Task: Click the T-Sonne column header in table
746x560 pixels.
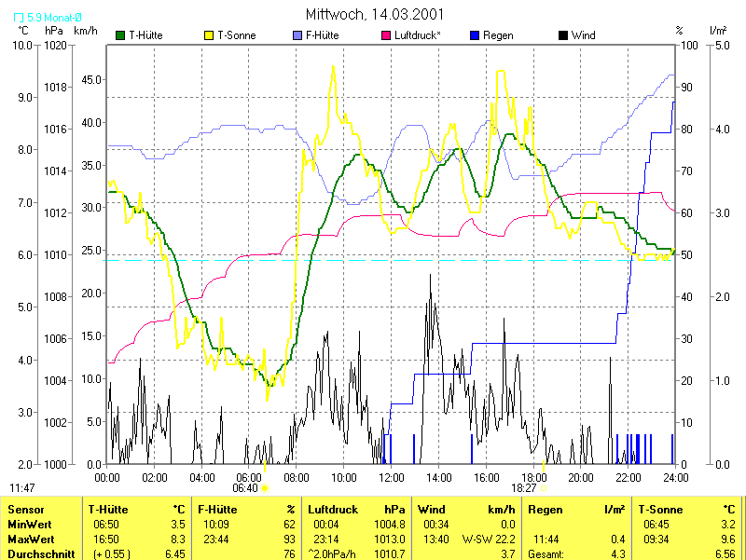Action: 659,510
